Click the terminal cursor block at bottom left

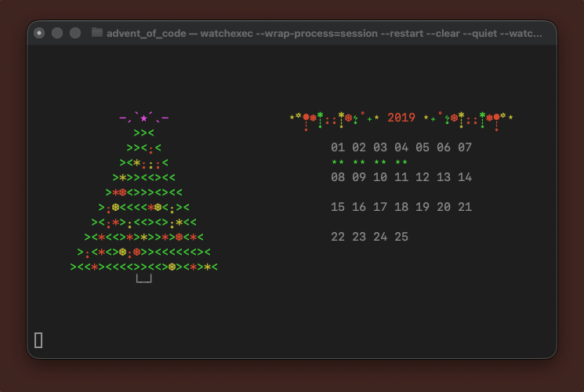[x=38, y=339]
